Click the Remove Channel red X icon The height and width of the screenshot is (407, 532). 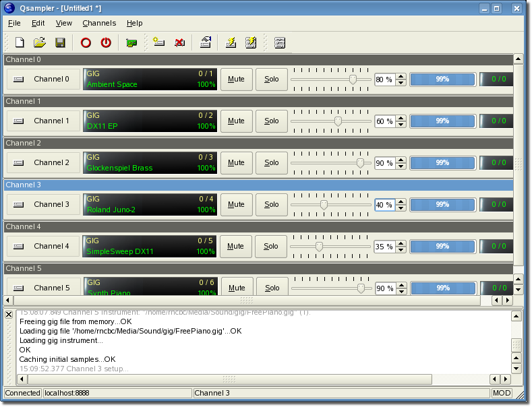[179, 42]
